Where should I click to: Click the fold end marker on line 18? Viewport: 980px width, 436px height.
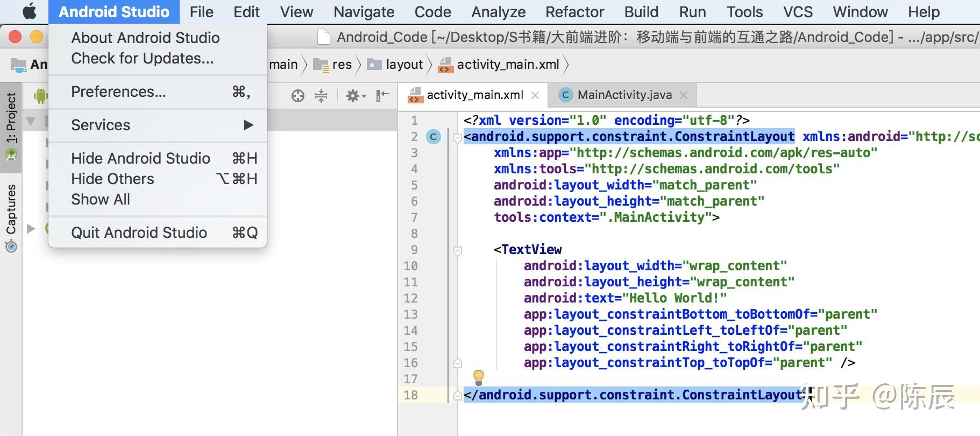[x=457, y=395]
